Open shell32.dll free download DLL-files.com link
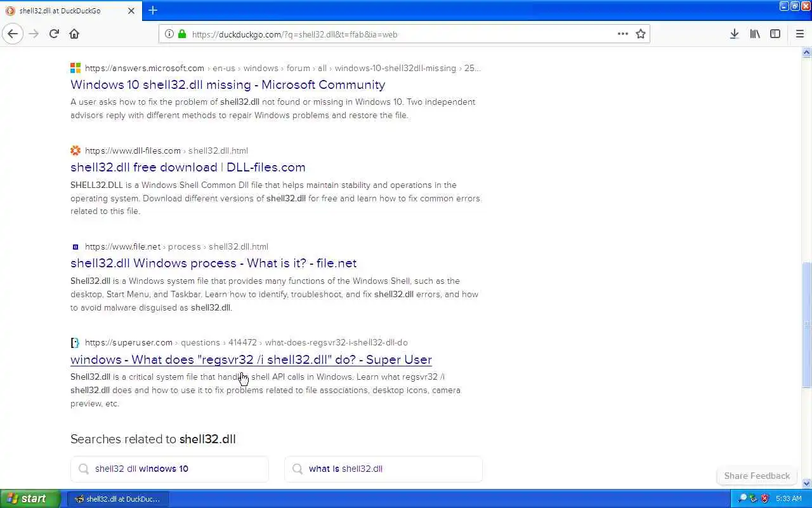The image size is (812, 508). pyautogui.click(x=188, y=167)
